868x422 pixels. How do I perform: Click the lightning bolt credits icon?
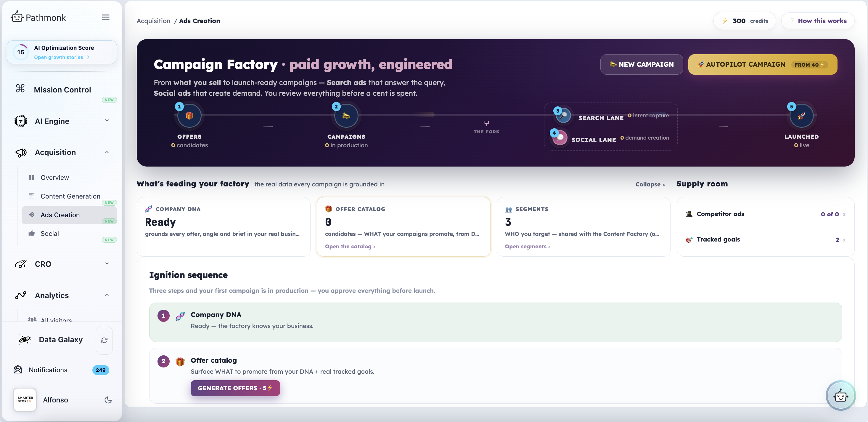tap(724, 21)
